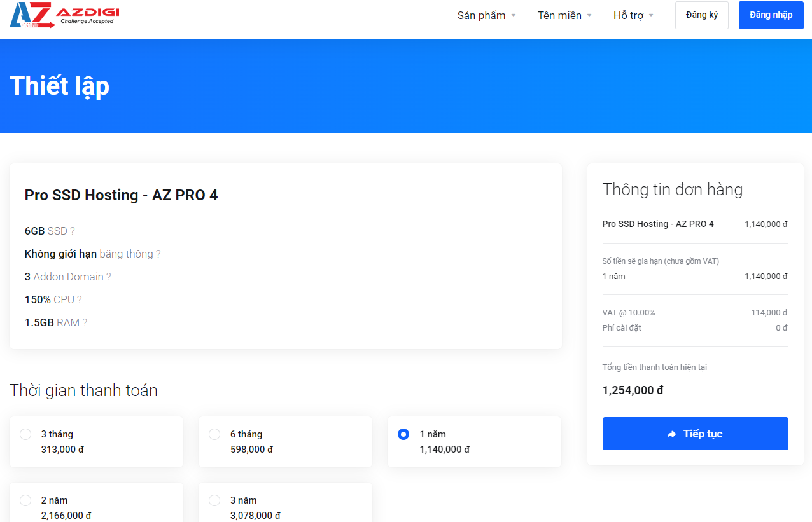
Task: Click the Thông tin đơn hàng heading
Action: coord(673,189)
